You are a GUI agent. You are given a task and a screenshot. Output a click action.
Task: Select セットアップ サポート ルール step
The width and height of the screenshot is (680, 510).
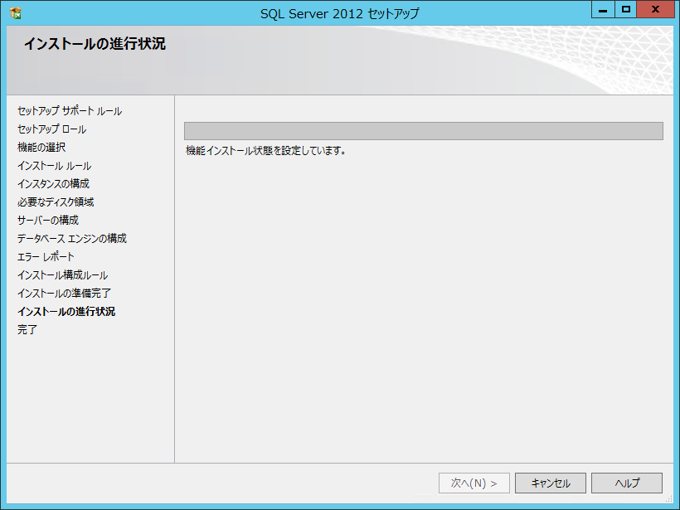70,111
